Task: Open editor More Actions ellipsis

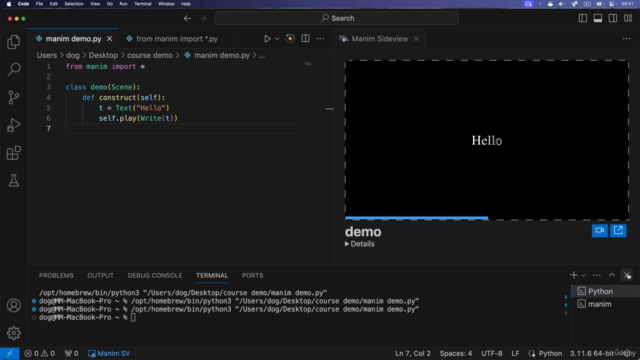Action: (x=320, y=39)
